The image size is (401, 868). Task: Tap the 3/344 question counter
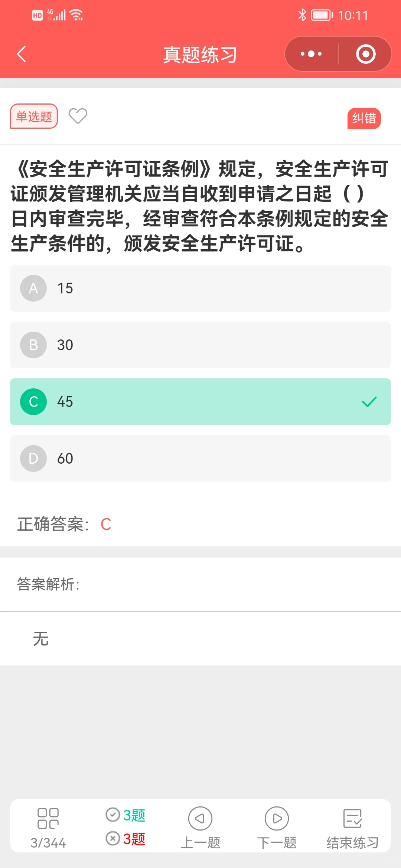pos(48,843)
